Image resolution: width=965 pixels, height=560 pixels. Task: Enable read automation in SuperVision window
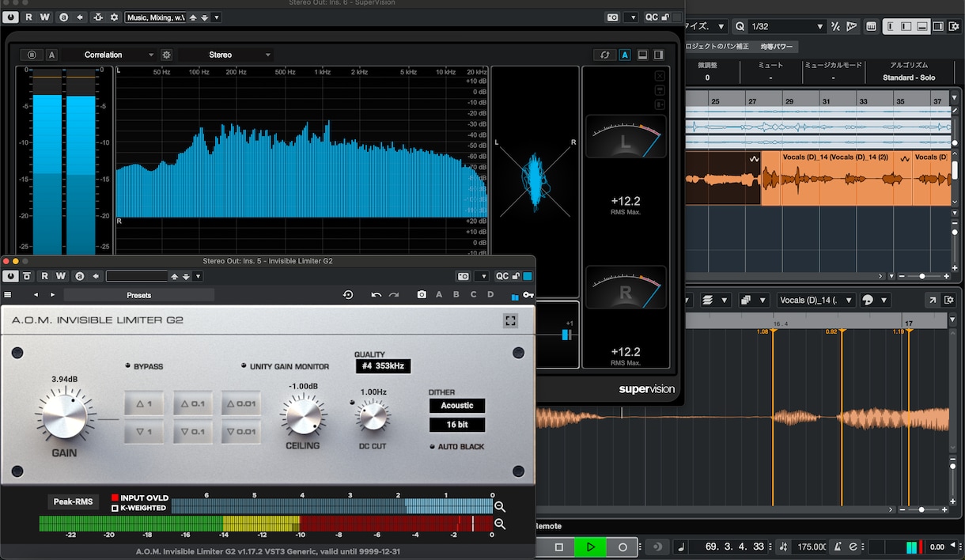(x=29, y=17)
